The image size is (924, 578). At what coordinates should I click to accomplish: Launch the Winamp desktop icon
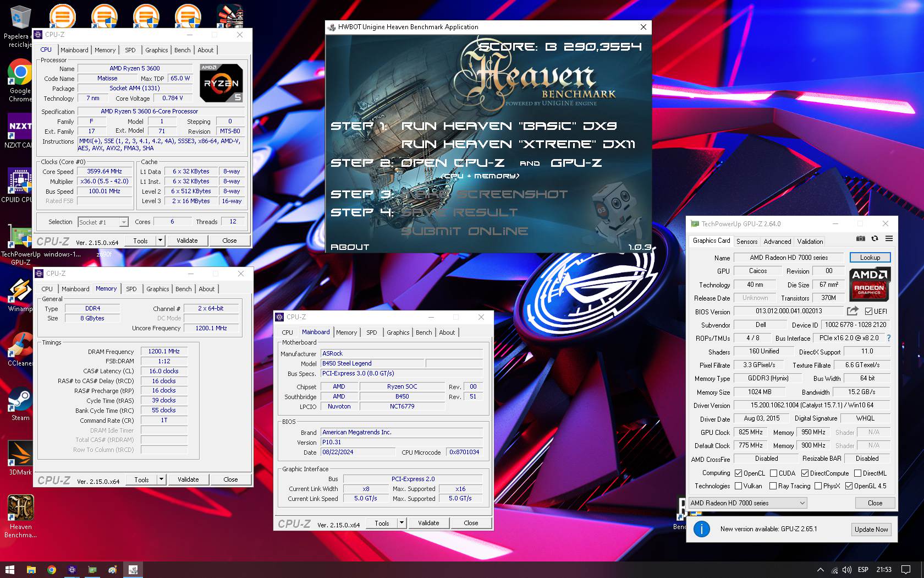coord(20,295)
